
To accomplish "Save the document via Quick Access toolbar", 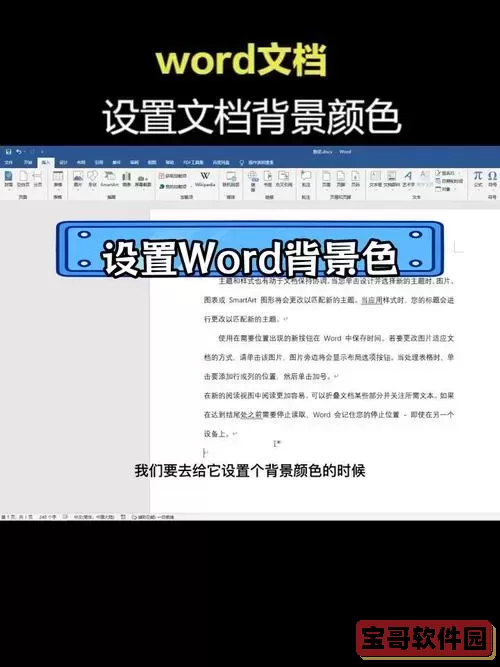I will coord(8,151).
